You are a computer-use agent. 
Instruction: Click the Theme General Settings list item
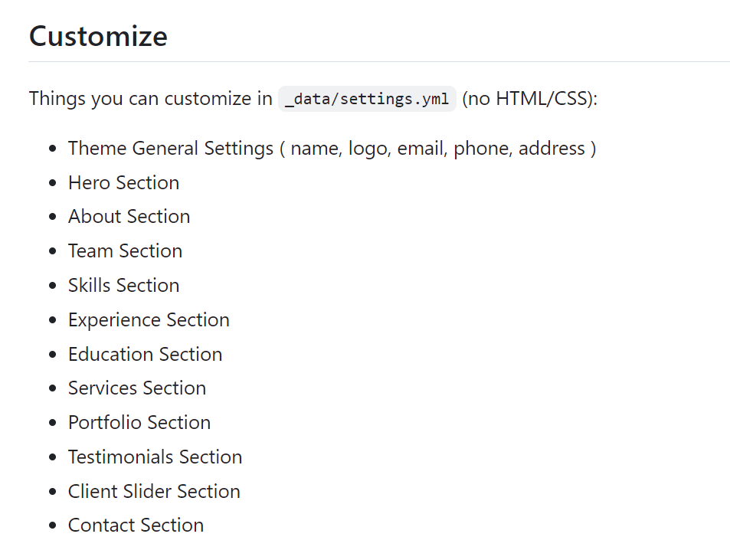click(332, 148)
